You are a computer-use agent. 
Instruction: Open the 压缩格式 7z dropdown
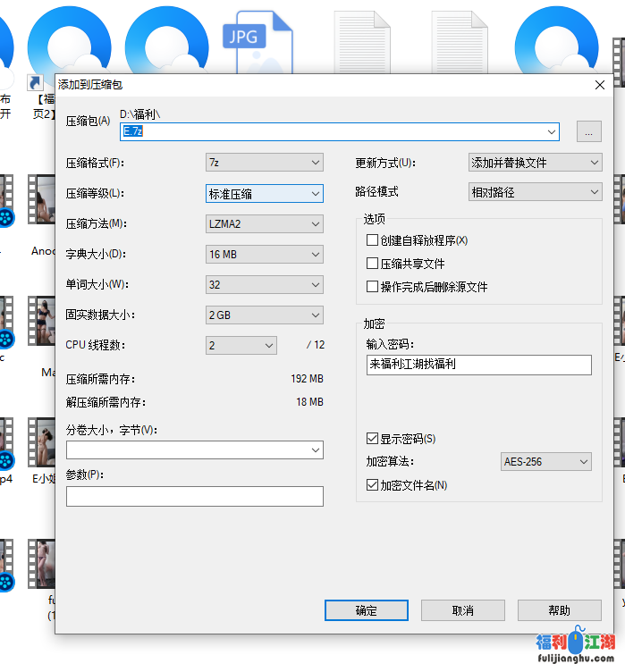[x=264, y=163]
